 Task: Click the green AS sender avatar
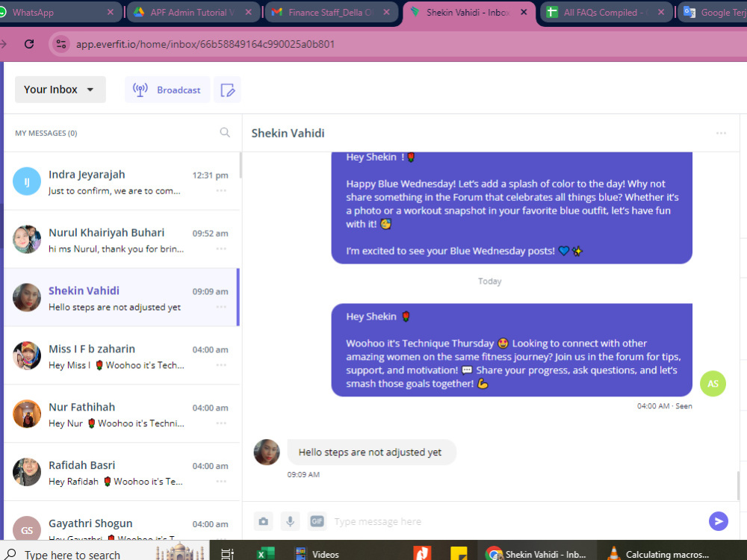pyautogui.click(x=713, y=383)
